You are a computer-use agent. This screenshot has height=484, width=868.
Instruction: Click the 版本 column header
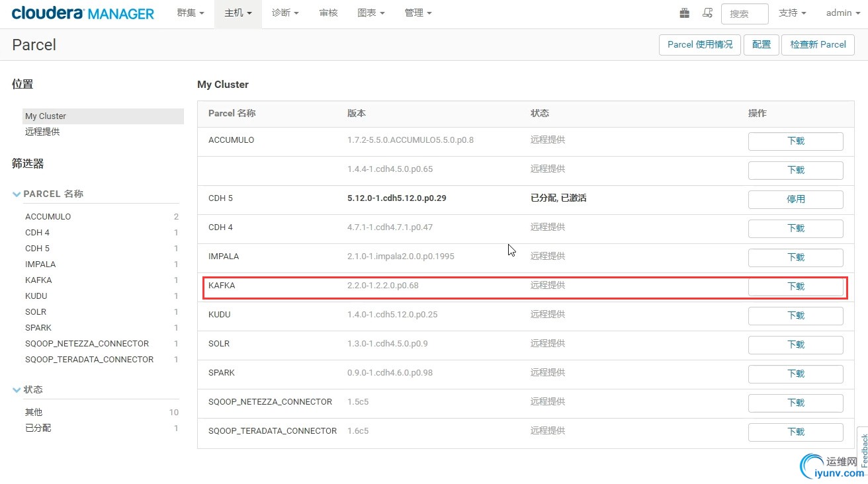pyautogui.click(x=357, y=113)
